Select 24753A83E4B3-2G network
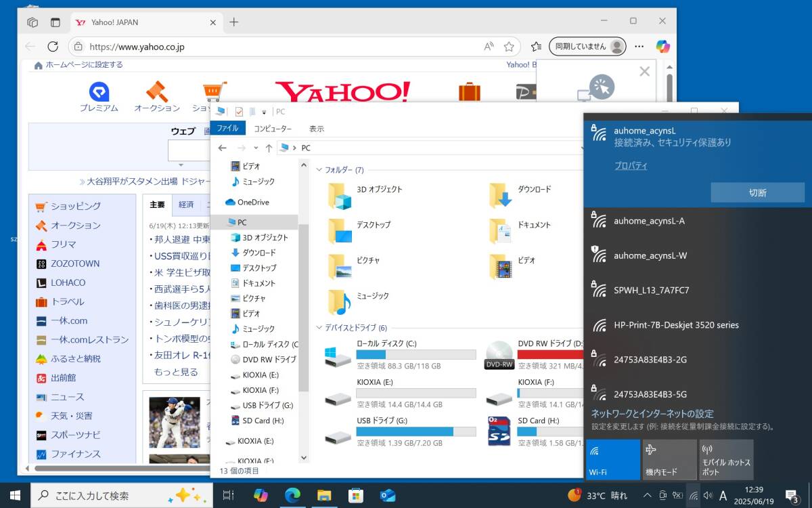The image size is (812, 508). tap(698, 360)
